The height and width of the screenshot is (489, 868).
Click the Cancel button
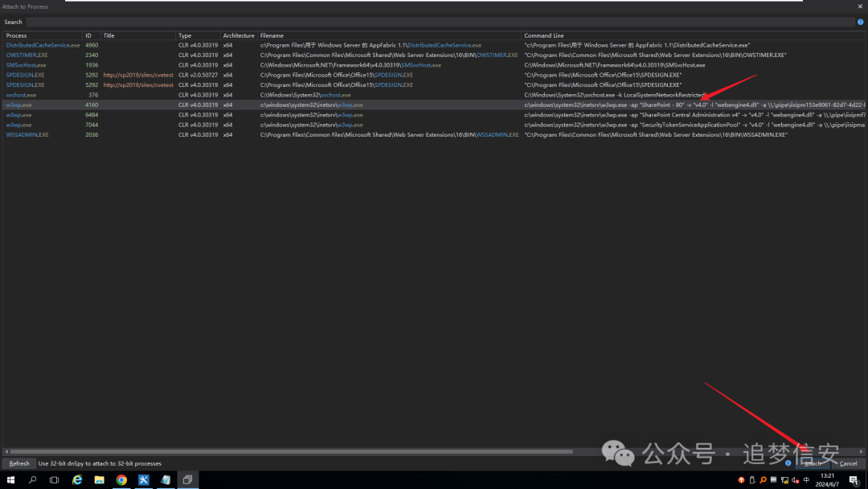point(848,463)
